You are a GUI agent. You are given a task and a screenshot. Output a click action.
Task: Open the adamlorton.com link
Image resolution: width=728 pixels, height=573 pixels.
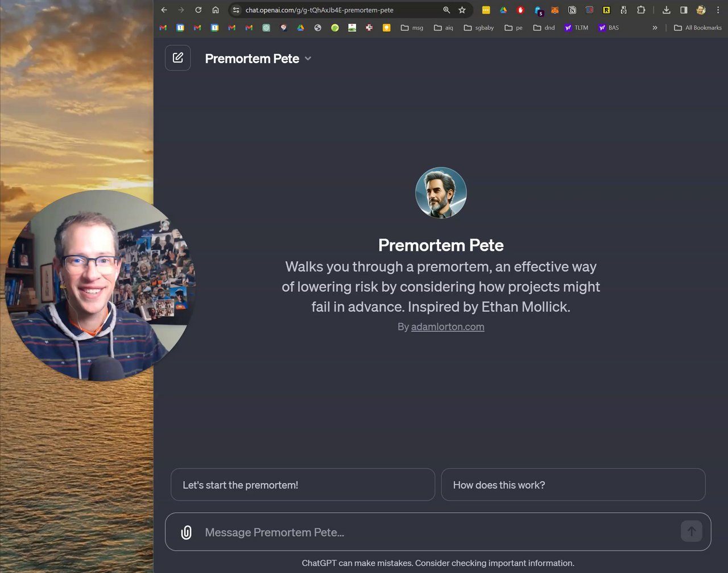(448, 327)
